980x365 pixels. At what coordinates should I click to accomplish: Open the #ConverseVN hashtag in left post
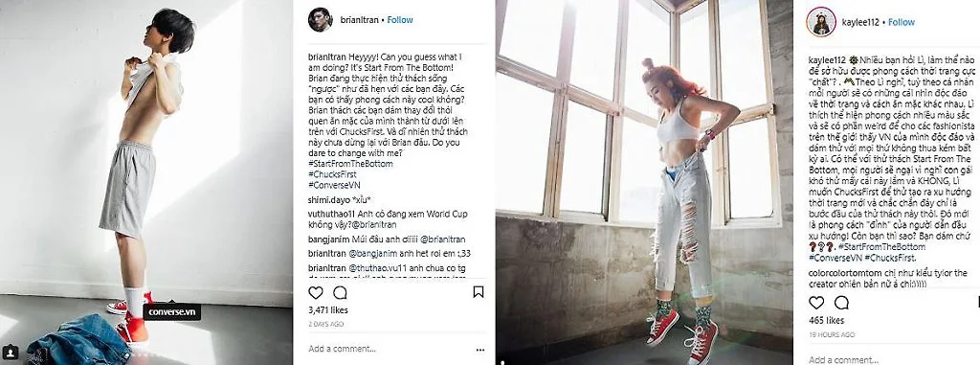(x=334, y=185)
